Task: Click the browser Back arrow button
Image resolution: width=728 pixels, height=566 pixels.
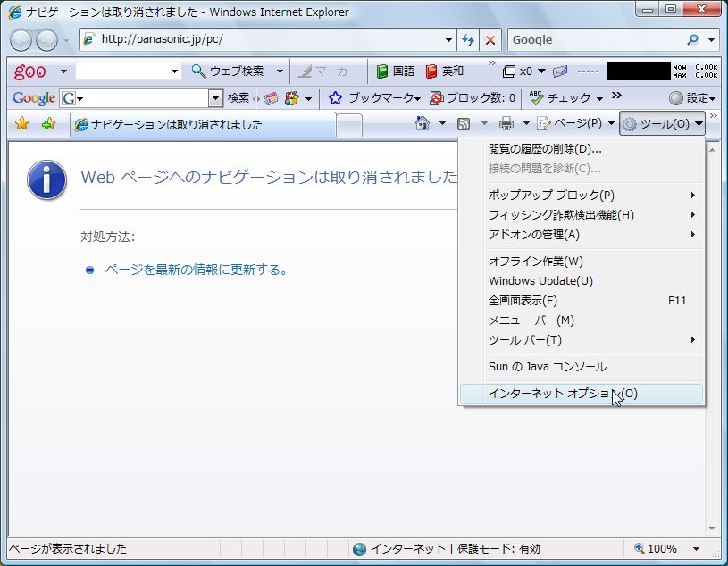Action: pos(21,40)
